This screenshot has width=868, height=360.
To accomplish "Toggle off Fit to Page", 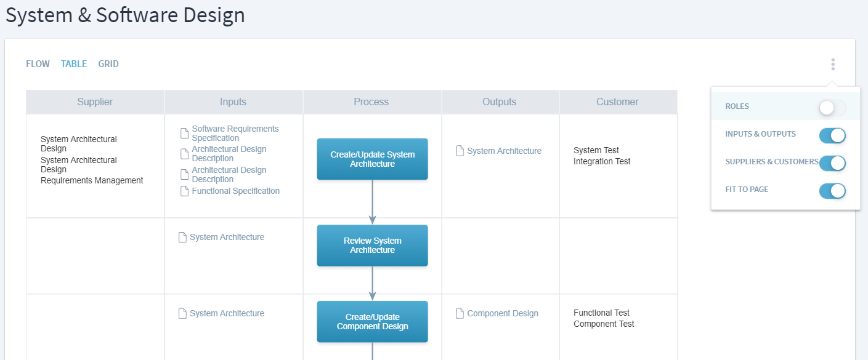I will pyautogui.click(x=832, y=191).
